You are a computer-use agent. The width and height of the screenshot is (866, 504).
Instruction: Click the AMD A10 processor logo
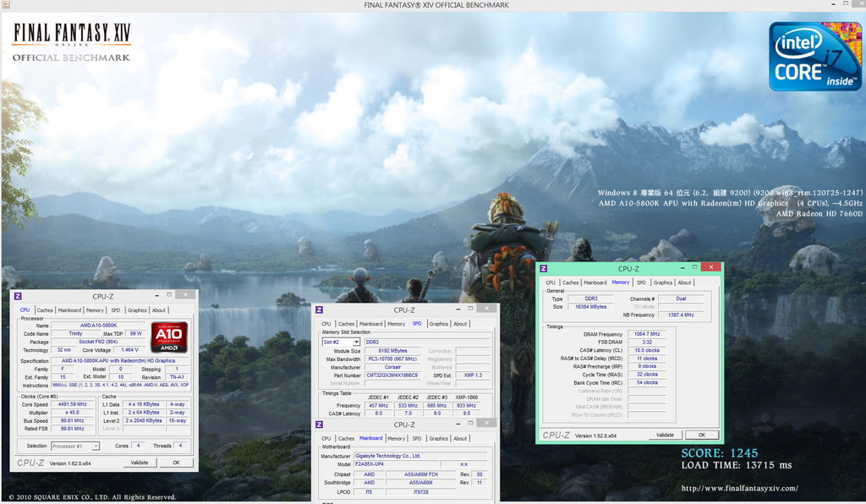[x=169, y=337]
